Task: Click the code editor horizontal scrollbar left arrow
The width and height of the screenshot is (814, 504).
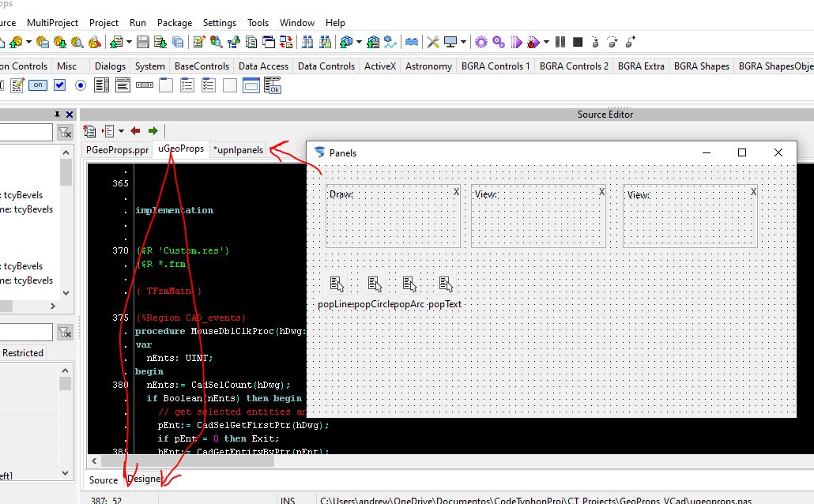Action: tap(94, 461)
